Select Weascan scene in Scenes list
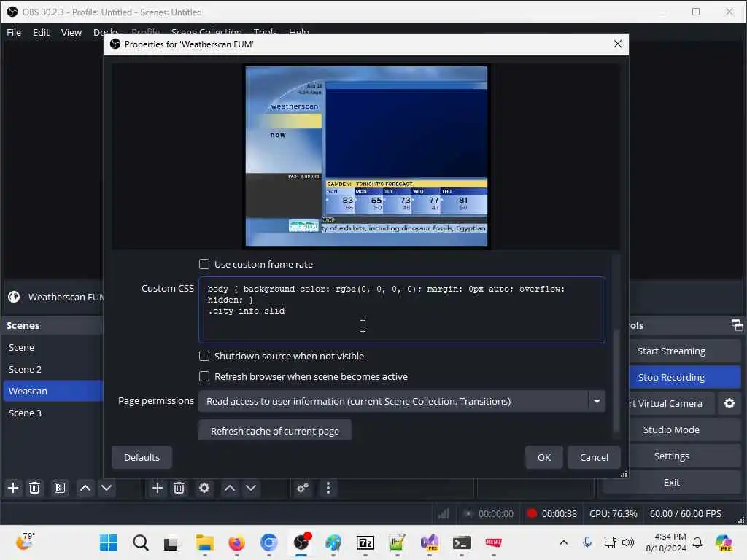Screen dimensions: 747x560 pos(53,391)
